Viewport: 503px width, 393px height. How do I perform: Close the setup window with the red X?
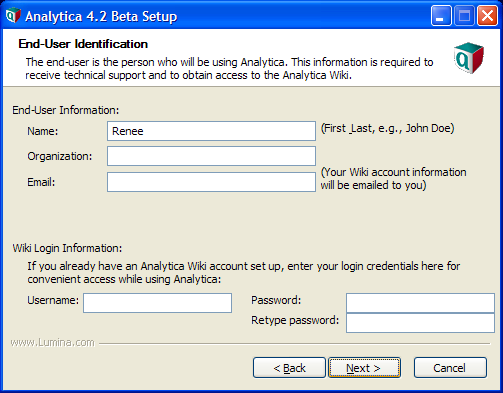pyautogui.click(x=487, y=16)
